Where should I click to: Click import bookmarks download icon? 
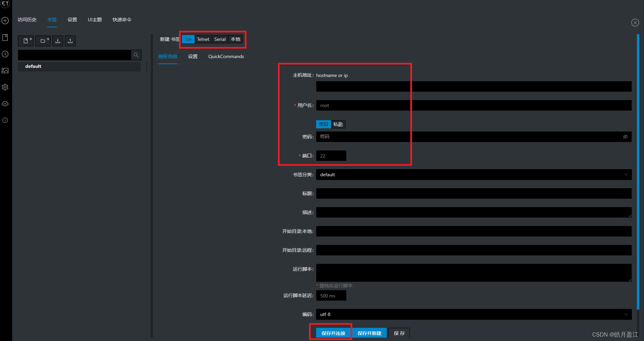coord(58,41)
